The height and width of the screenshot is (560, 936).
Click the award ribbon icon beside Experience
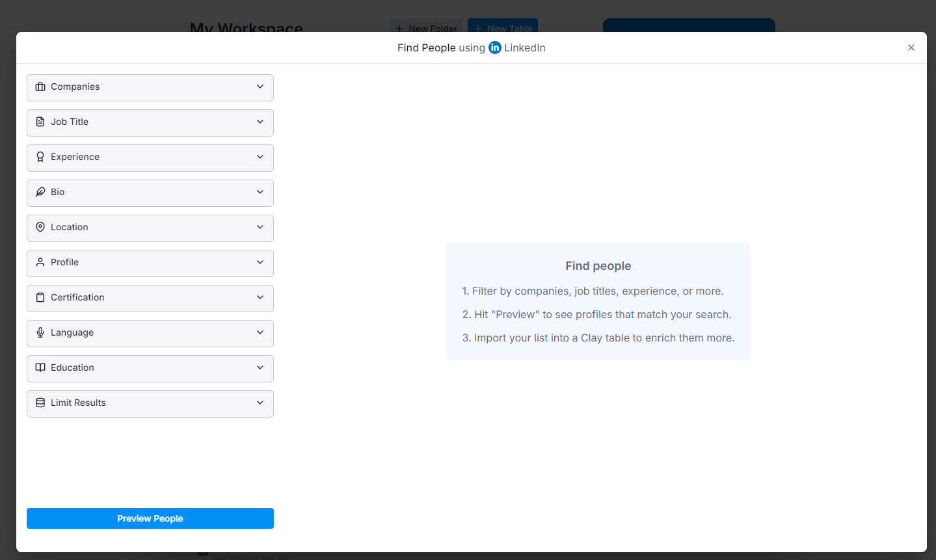tap(40, 157)
